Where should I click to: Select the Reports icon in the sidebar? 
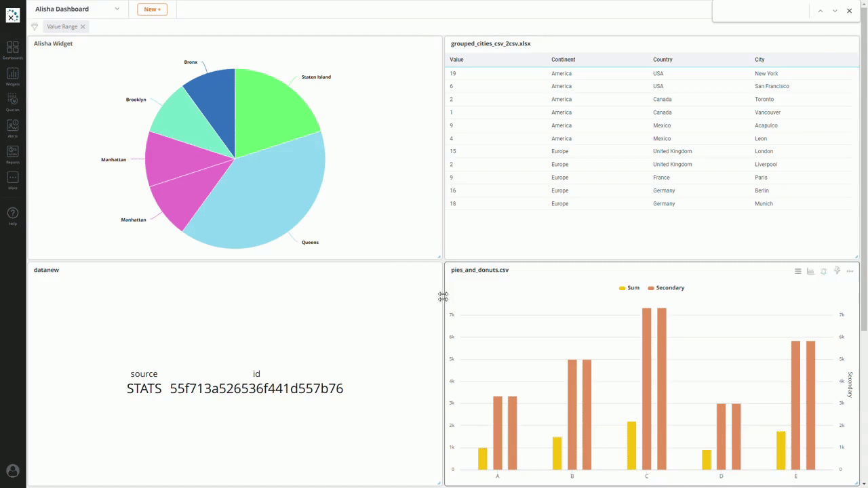point(13,153)
